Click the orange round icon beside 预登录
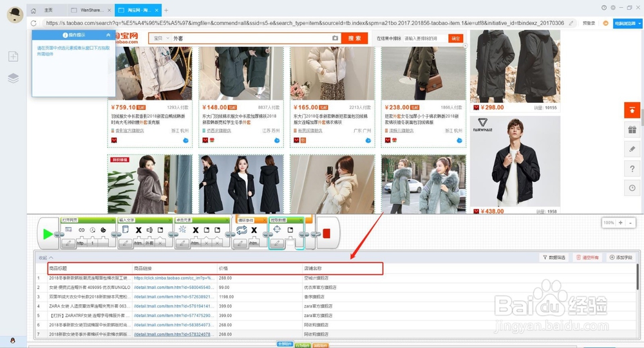Viewport: 644px width, 348px height. (605, 23)
